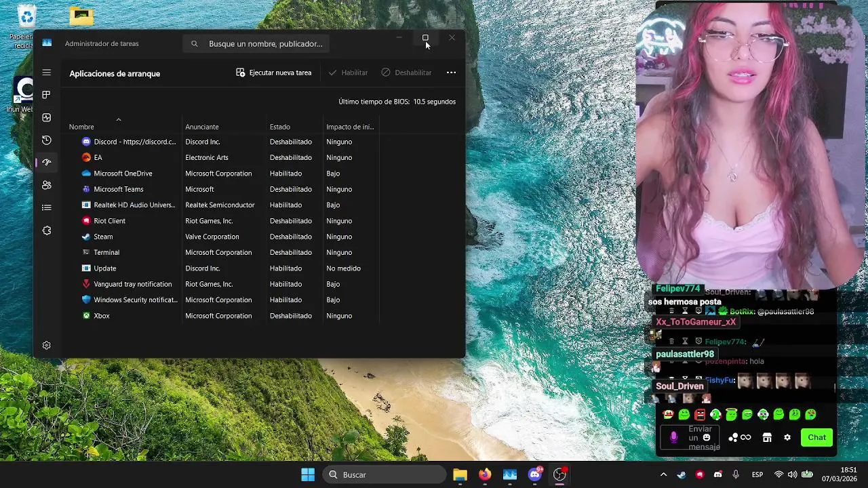Click the Electronic Arts publisher cell
The image size is (868, 488).
pos(207,157)
